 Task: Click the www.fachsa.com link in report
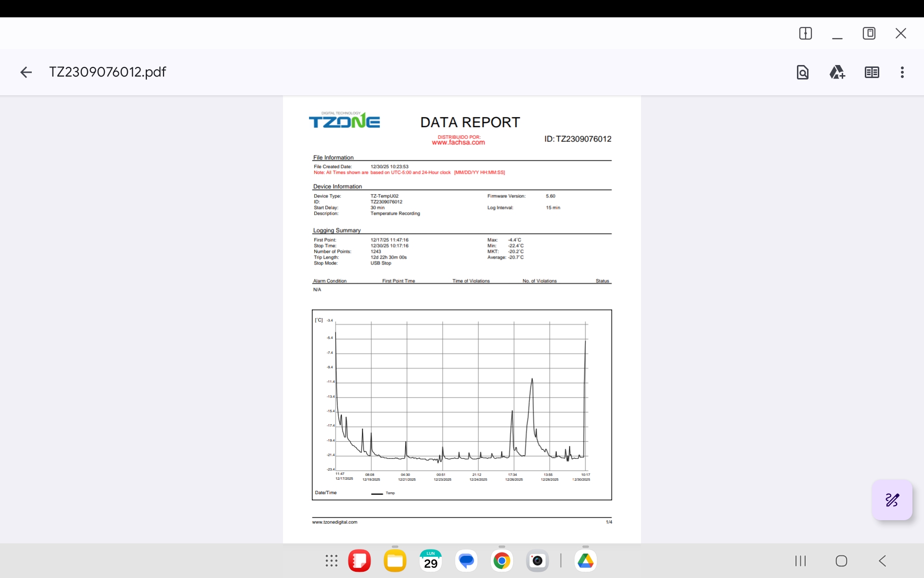(x=458, y=143)
